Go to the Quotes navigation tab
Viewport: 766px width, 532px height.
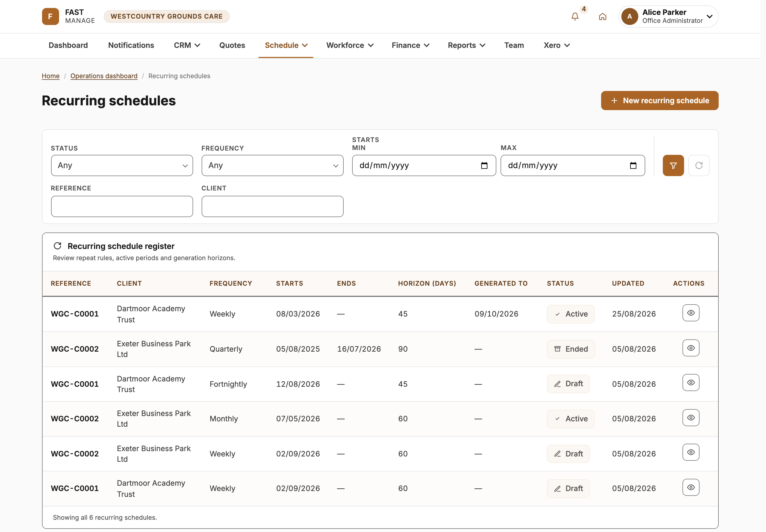coord(232,45)
